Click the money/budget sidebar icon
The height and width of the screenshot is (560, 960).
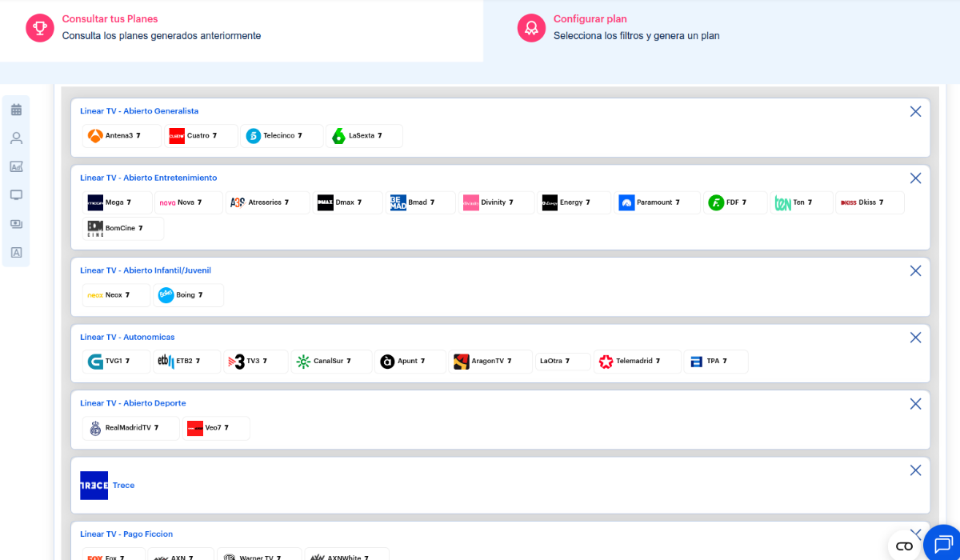[16, 224]
